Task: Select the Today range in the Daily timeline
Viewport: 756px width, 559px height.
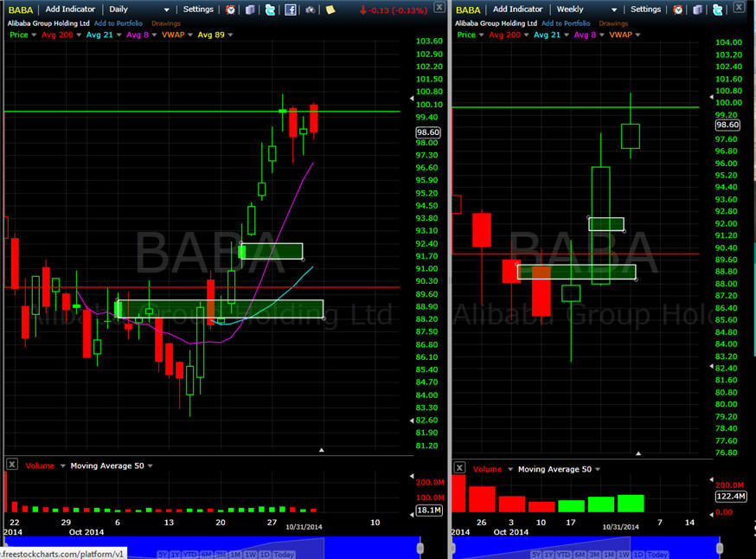Action: point(284,555)
